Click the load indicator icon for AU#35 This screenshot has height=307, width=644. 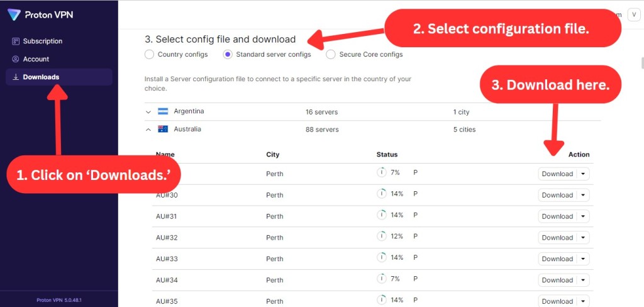click(x=382, y=300)
